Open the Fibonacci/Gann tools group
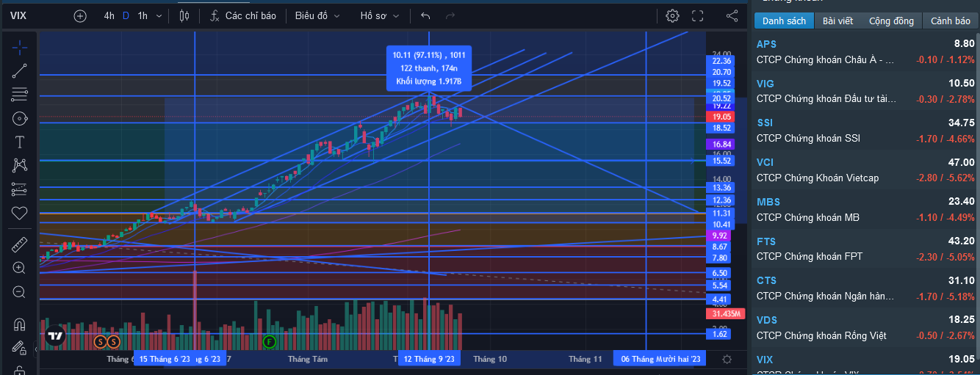The width and height of the screenshot is (980, 375). 19,95
